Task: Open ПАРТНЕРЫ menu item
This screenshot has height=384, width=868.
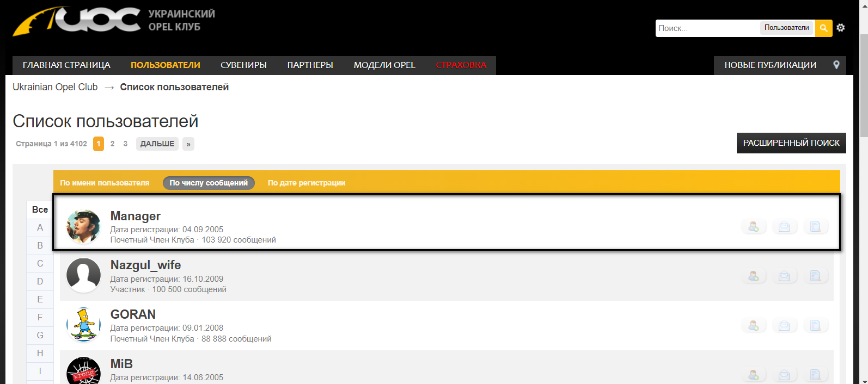Action: click(310, 65)
